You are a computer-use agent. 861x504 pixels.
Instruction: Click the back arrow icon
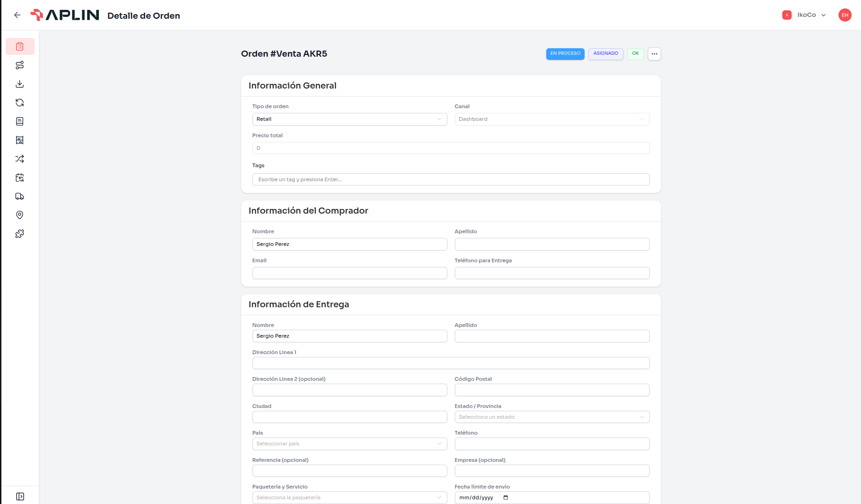tap(17, 15)
